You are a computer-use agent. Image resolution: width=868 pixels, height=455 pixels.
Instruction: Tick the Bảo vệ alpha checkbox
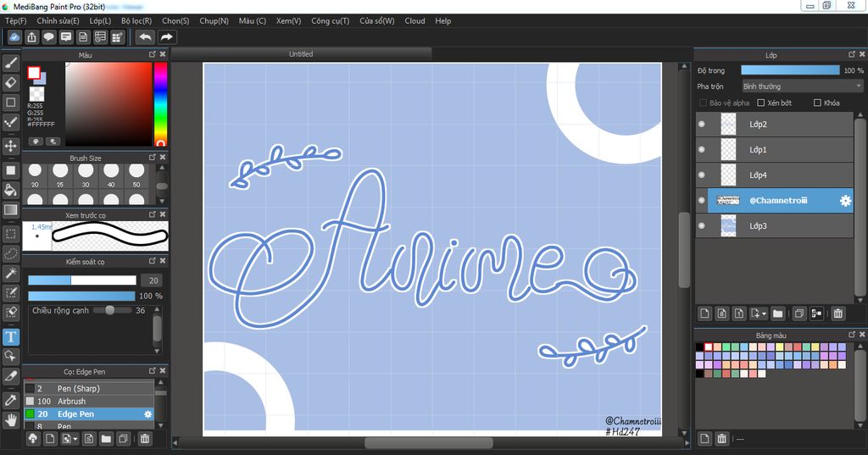coord(703,103)
